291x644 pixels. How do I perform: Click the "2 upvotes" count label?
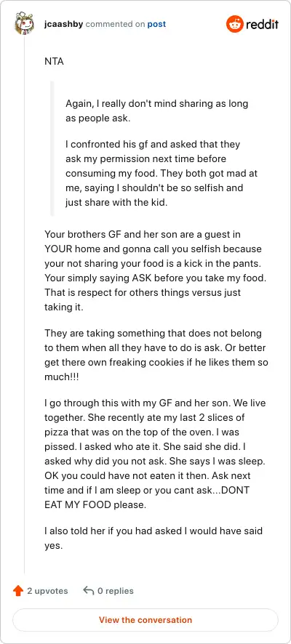[x=47, y=591]
